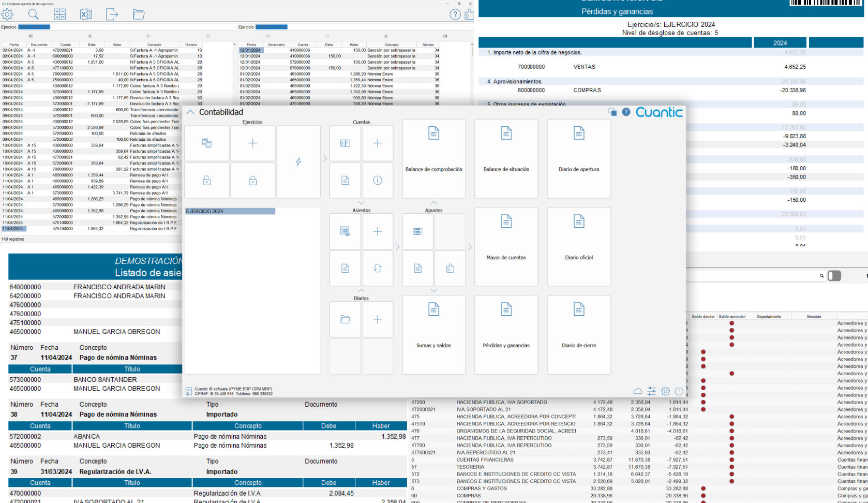Open the list icon tile under Apuntes
Viewport: 868px width, 503px height.
pyautogui.click(x=418, y=231)
